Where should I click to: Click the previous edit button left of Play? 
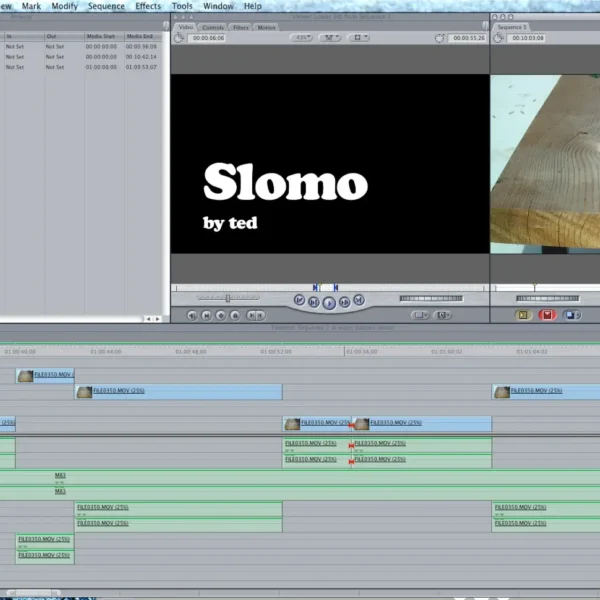click(314, 301)
